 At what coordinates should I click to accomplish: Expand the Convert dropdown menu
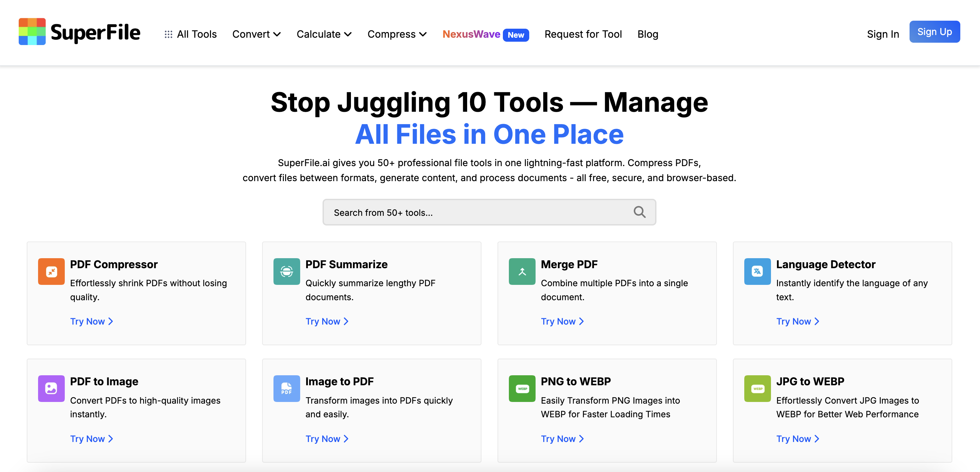256,34
